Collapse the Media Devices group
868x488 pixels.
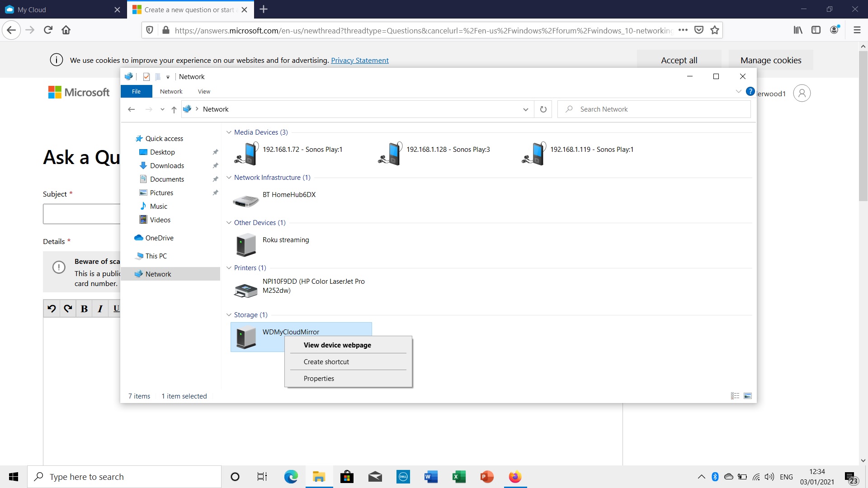(229, 132)
